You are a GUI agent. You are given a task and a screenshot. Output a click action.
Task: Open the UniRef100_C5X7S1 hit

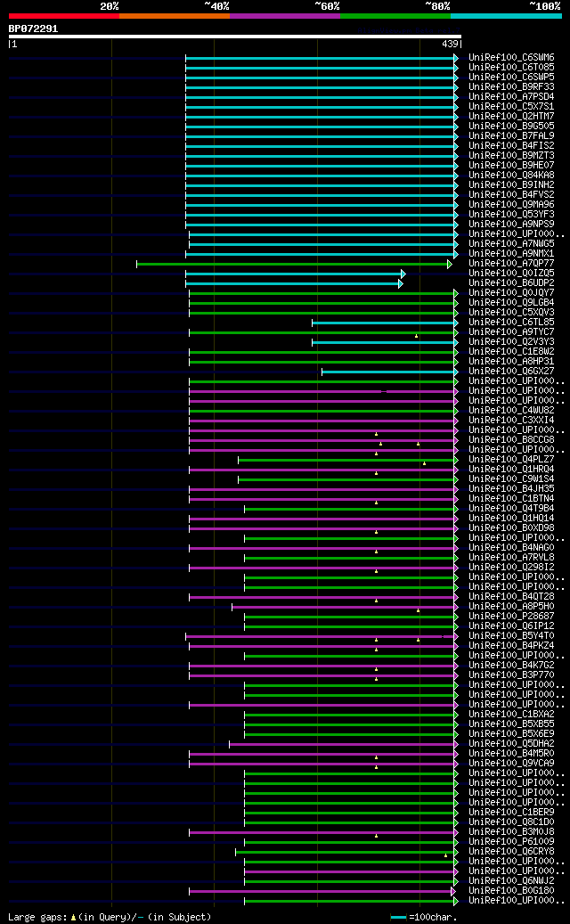click(512, 107)
